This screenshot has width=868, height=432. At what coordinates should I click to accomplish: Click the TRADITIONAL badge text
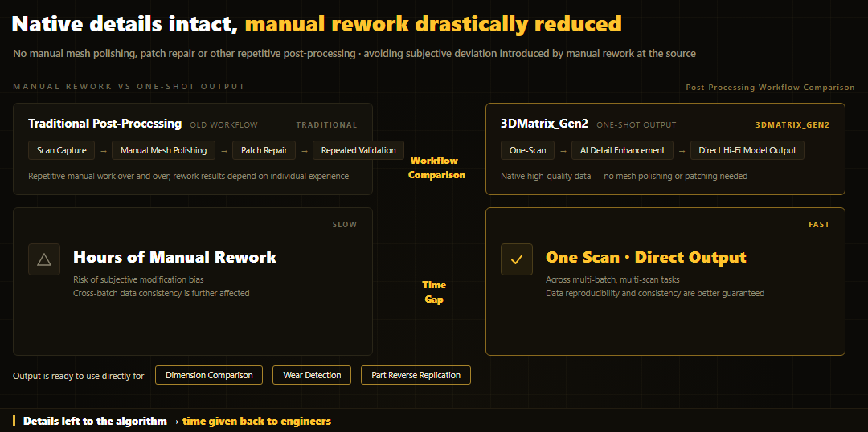(326, 125)
